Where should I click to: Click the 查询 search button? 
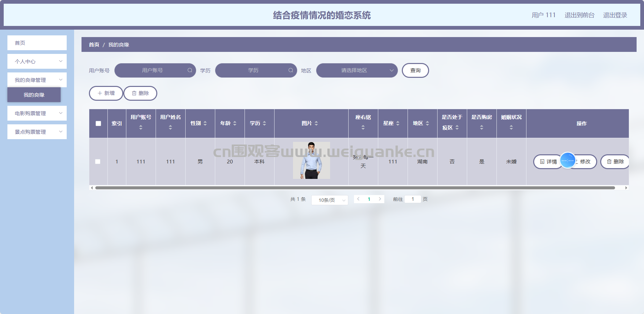[415, 70]
